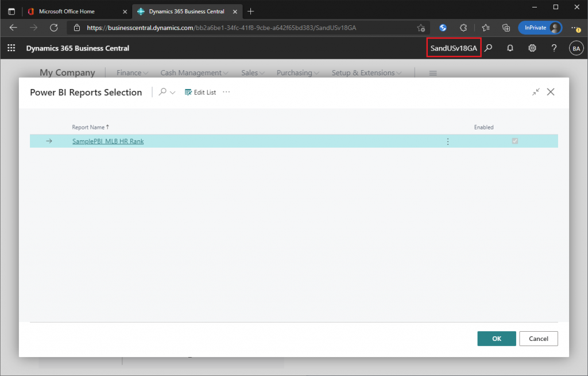Viewport: 588px width, 376px height.
Task: Click the blue globe extension icon
Action: coord(443,28)
